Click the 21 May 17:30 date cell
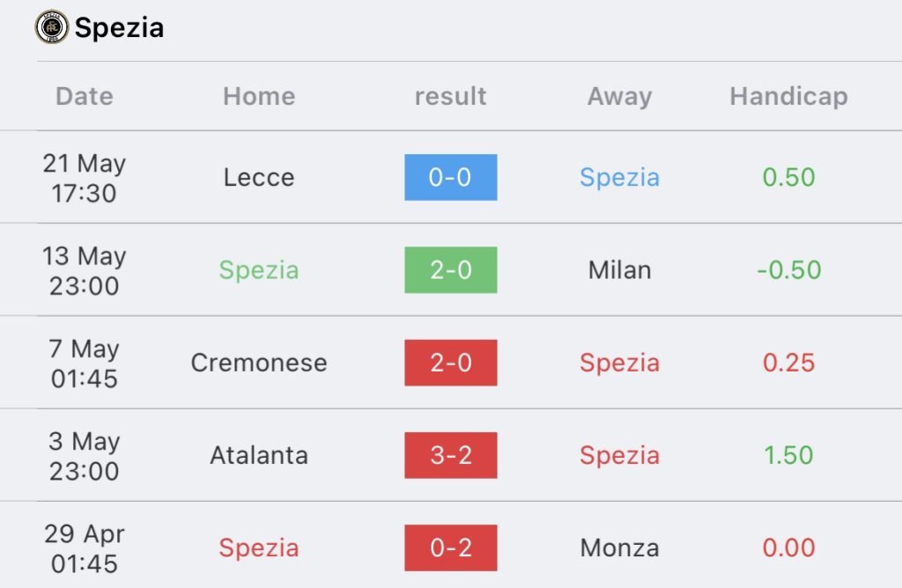The height and width of the screenshot is (588, 902). (x=85, y=178)
